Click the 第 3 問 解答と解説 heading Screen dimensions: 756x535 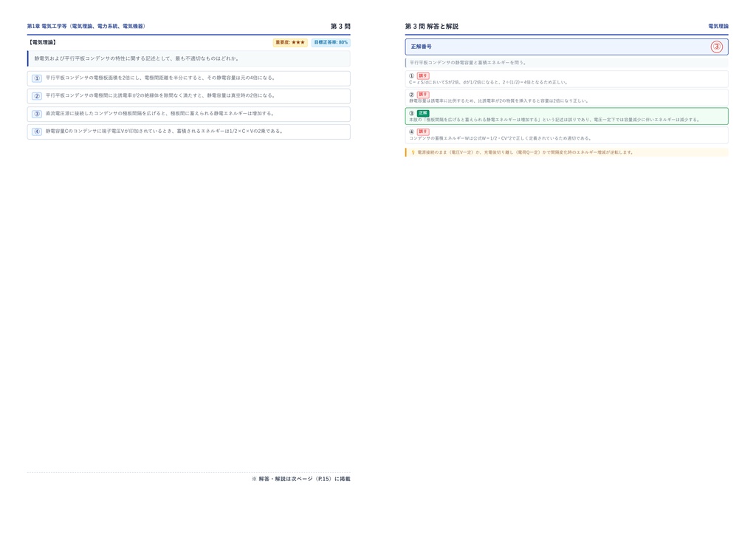431,26
